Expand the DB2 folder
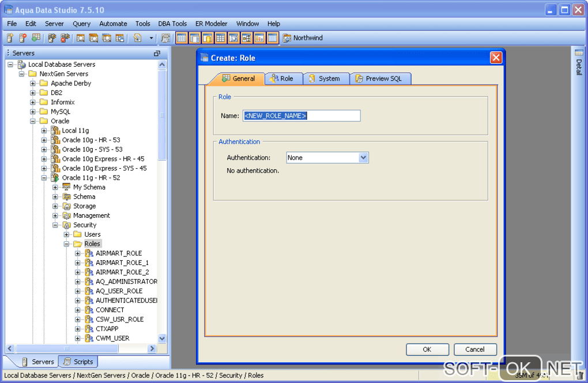The width and height of the screenshot is (588, 383). pos(33,93)
